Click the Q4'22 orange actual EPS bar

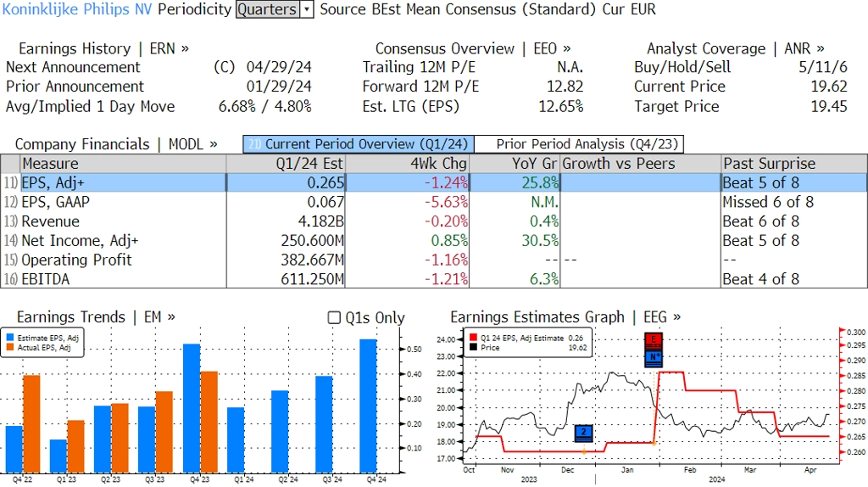pos(31,424)
